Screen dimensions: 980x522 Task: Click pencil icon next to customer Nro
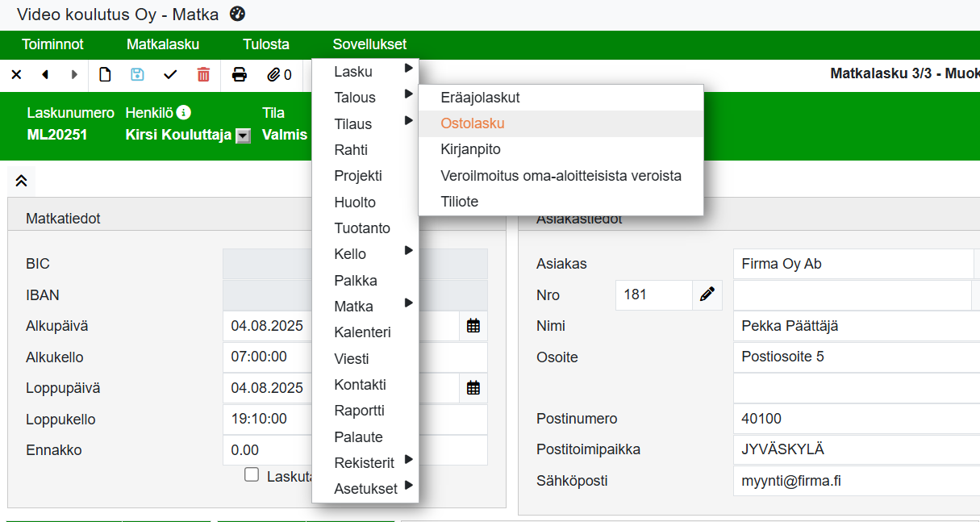point(707,294)
